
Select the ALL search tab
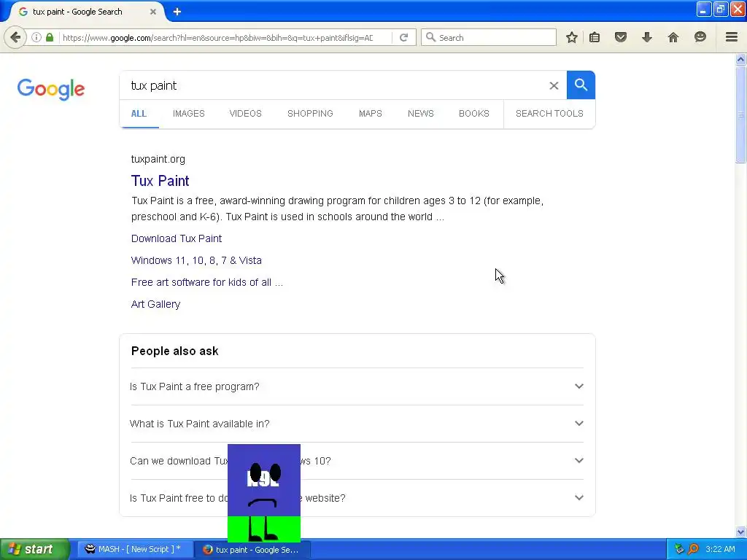[139, 113]
